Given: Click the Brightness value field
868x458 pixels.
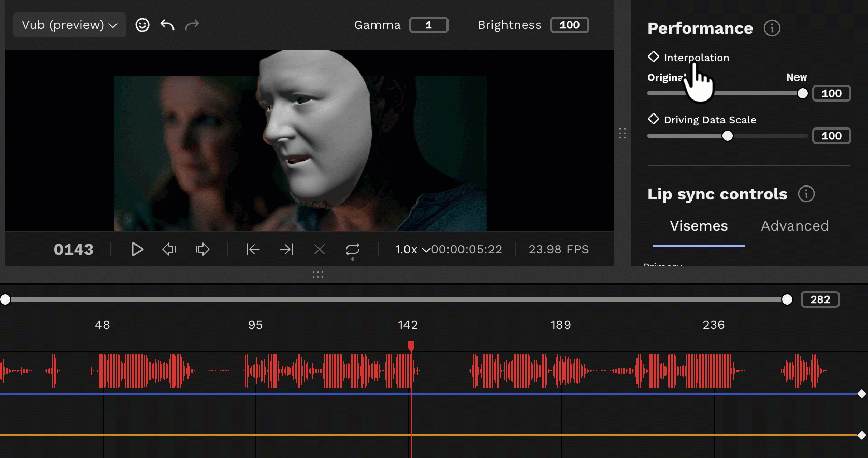Looking at the screenshot, I should click(x=570, y=25).
